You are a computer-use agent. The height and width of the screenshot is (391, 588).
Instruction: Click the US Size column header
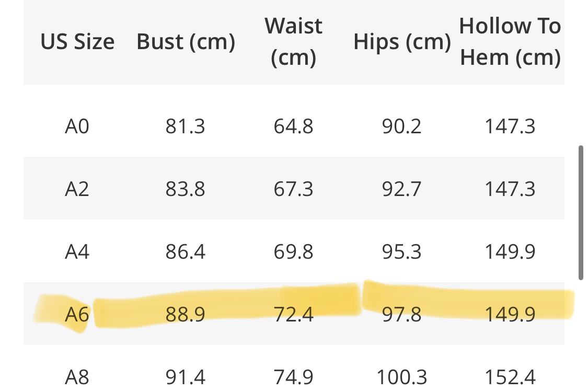77,42
